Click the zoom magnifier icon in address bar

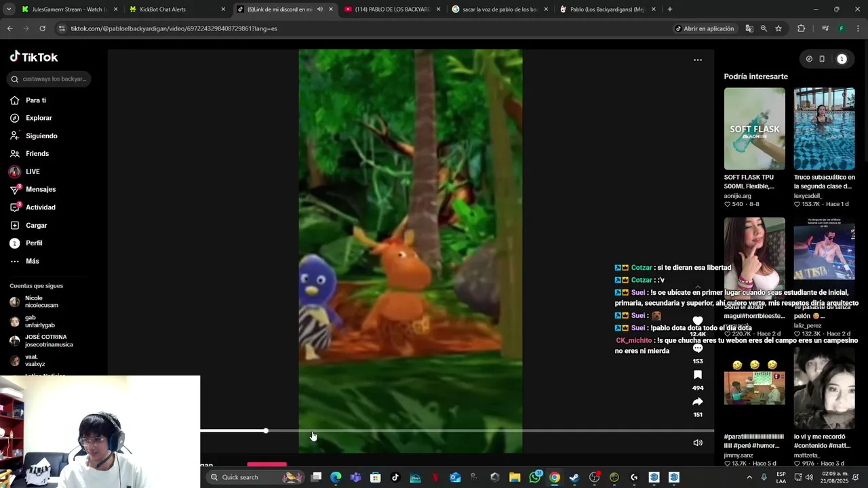coord(764,28)
